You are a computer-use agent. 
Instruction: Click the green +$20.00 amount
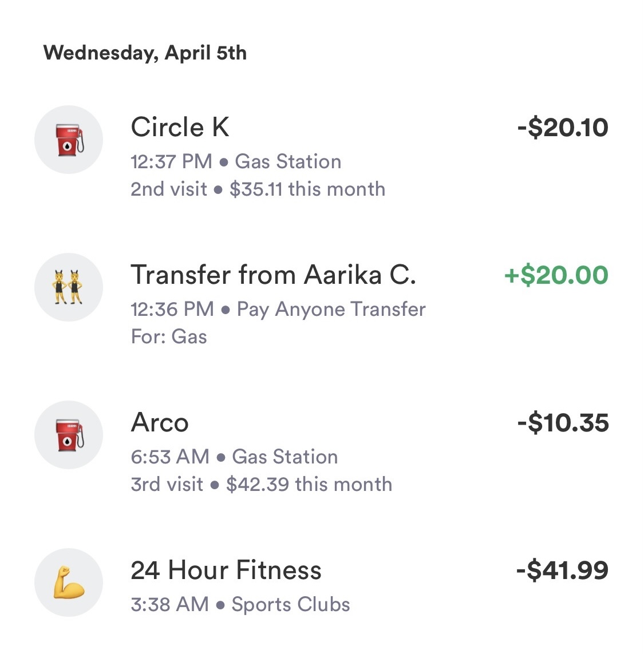[556, 275]
